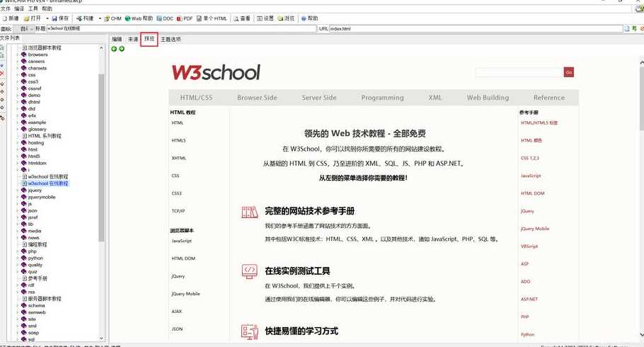Open the dropdown arrow next to 打开

coord(47,18)
